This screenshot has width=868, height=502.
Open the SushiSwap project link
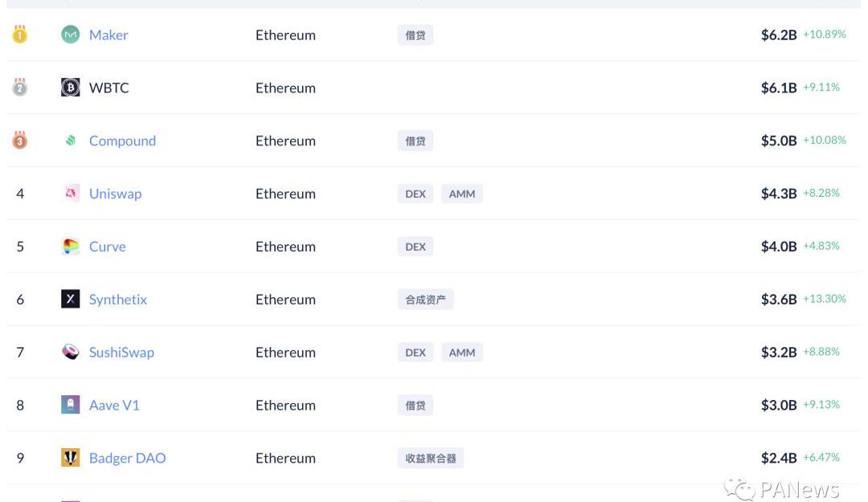[121, 353]
